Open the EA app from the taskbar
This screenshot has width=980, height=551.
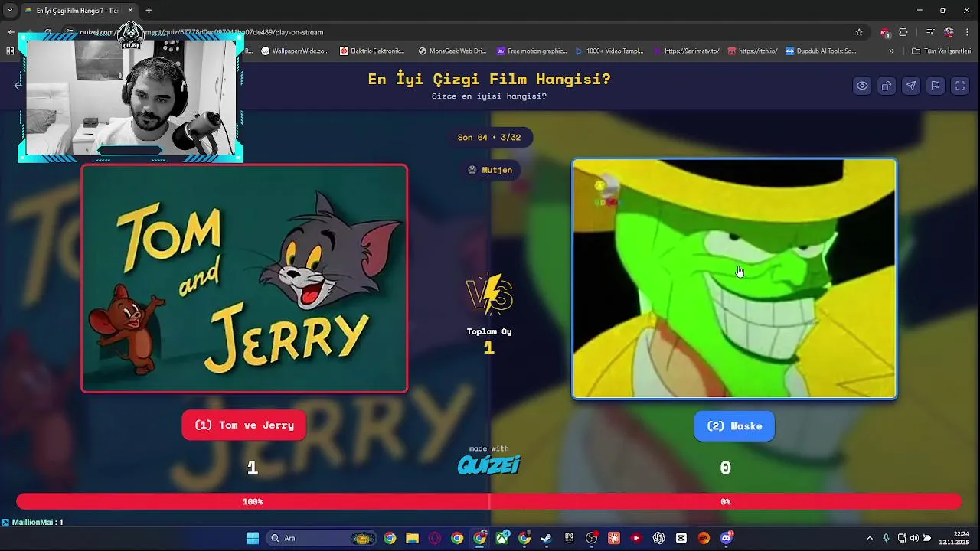(x=704, y=538)
